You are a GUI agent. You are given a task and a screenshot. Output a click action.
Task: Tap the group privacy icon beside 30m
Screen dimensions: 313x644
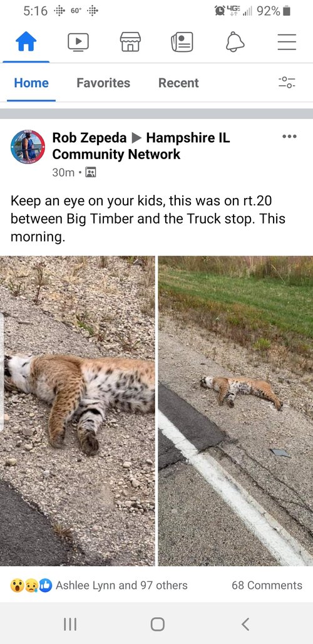[90, 172]
